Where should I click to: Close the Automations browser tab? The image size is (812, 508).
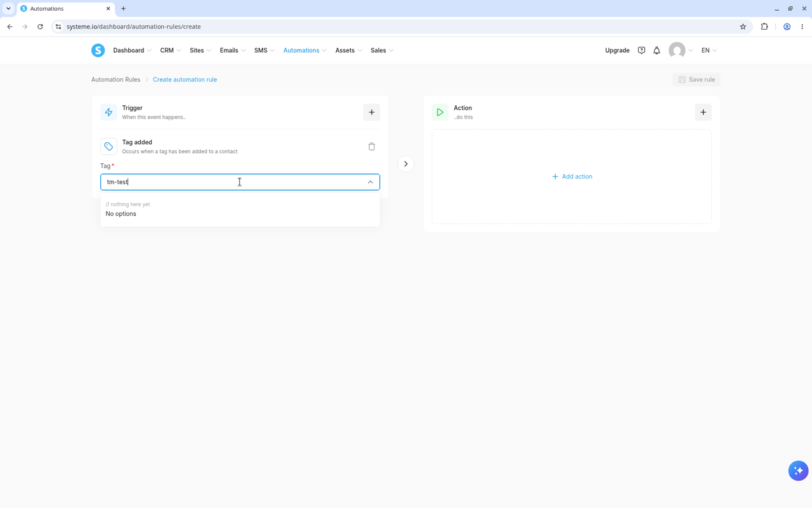[x=108, y=9]
